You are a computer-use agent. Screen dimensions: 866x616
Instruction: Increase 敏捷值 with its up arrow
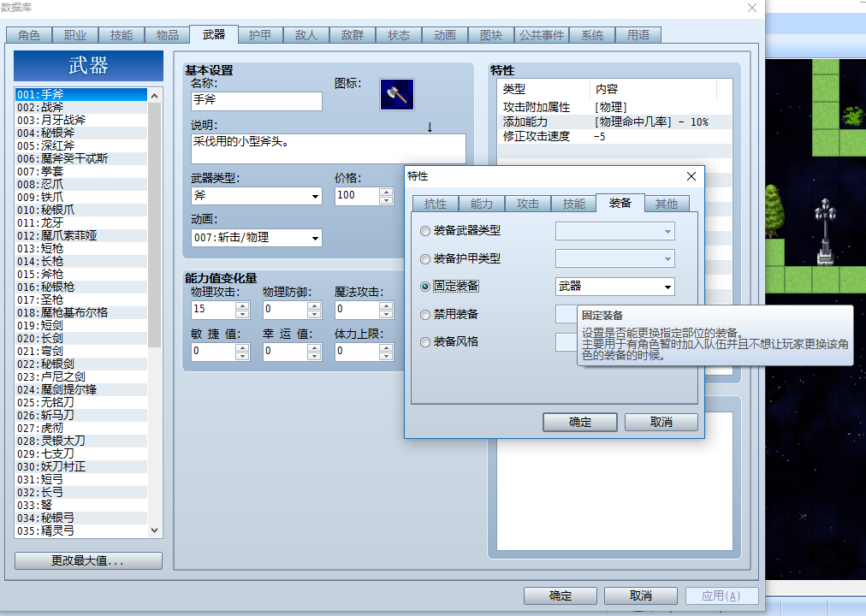click(242, 347)
